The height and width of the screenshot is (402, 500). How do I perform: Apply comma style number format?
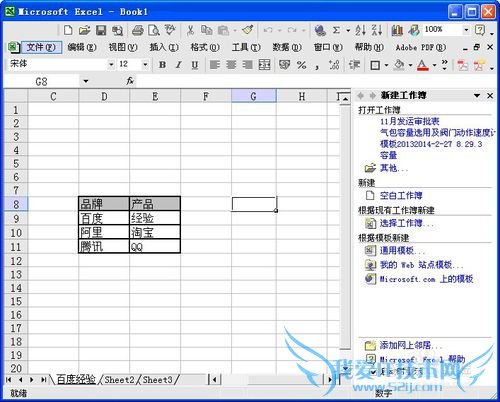[317, 66]
